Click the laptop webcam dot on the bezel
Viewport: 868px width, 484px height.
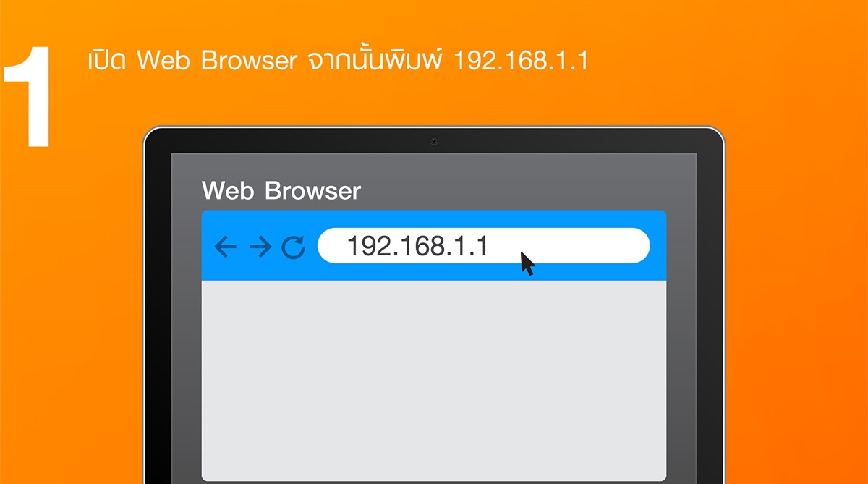coord(434,141)
